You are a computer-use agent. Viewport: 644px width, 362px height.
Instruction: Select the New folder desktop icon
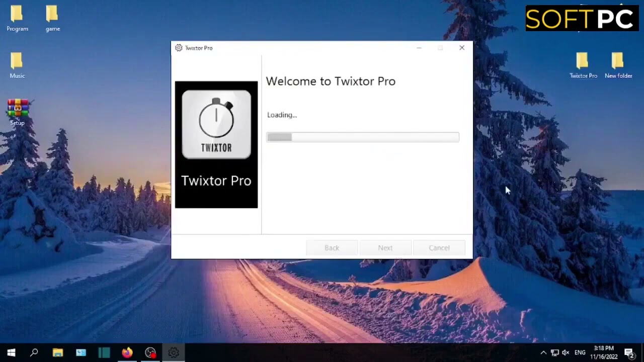point(618,65)
